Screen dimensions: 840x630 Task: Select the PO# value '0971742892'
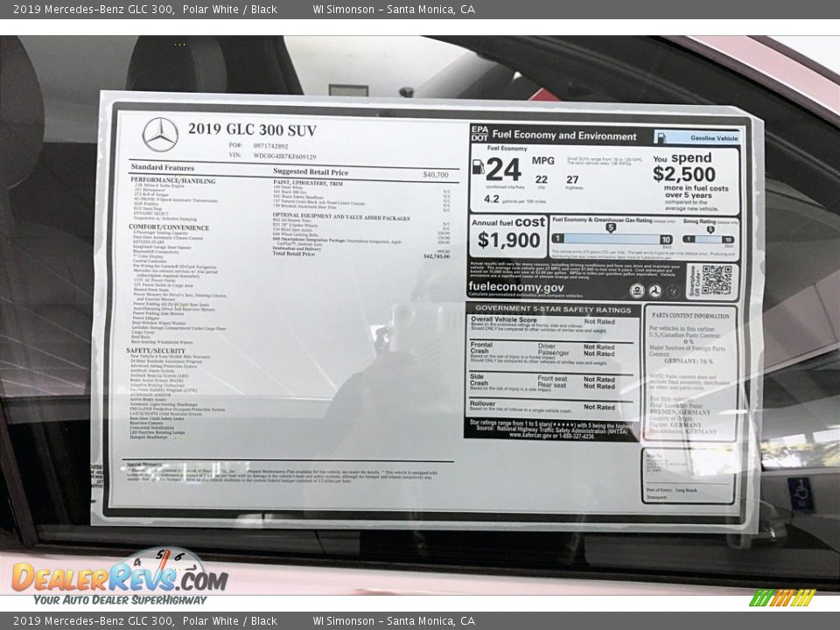click(x=270, y=146)
